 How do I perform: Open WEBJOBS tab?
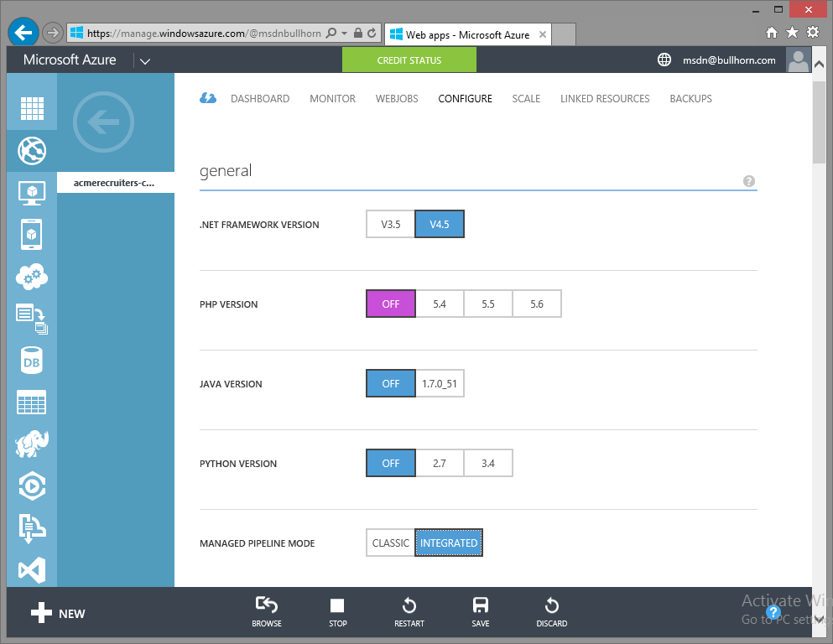tap(397, 99)
